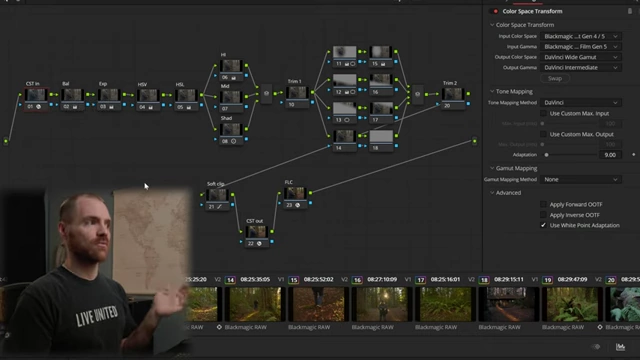The width and height of the screenshot is (640, 360).
Task: Click the Adaptation value field showing 9.00
Action: (x=610, y=155)
